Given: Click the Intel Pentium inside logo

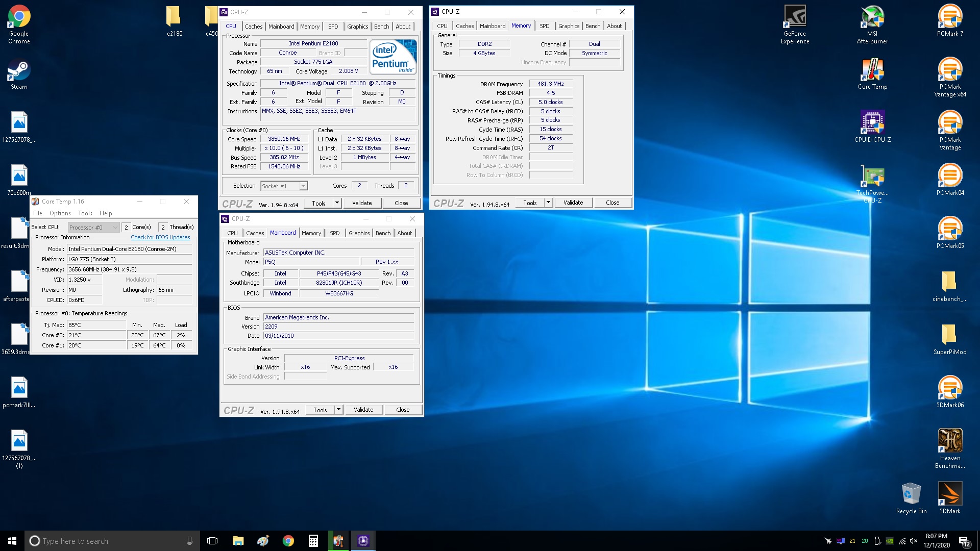Looking at the screenshot, I should tap(393, 57).
